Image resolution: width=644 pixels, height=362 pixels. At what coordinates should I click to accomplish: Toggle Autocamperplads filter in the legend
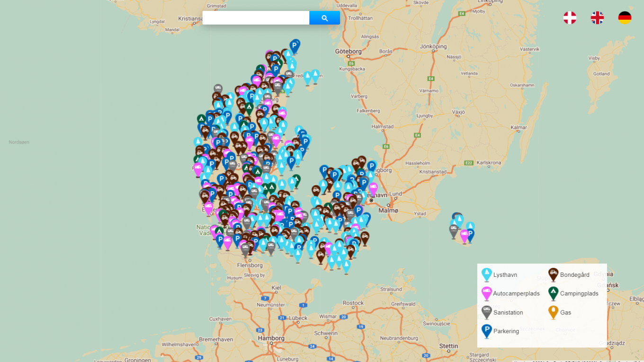click(516, 293)
